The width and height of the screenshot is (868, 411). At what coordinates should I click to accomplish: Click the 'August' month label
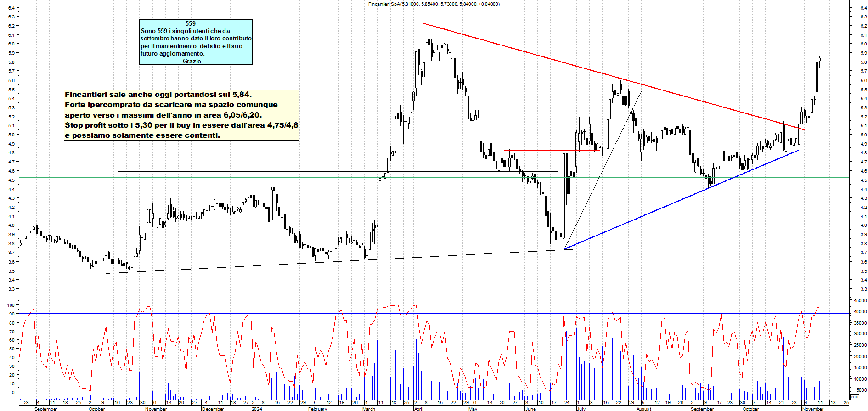pos(643,409)
